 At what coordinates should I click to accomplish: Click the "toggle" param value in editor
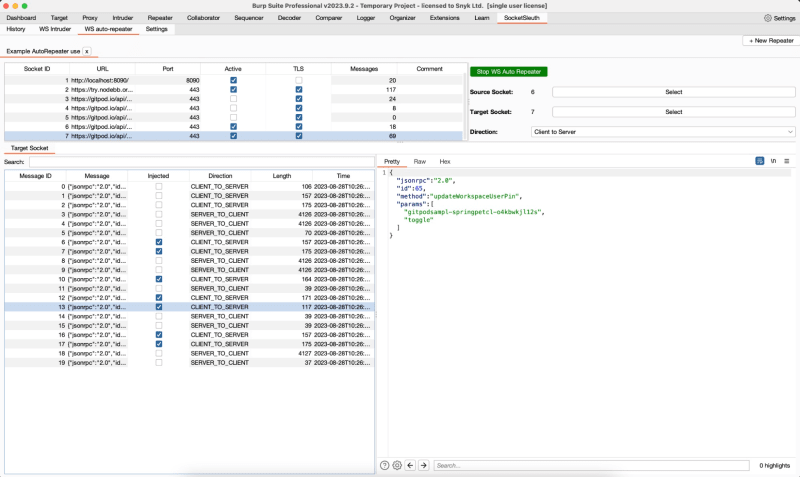coord(418,220)
